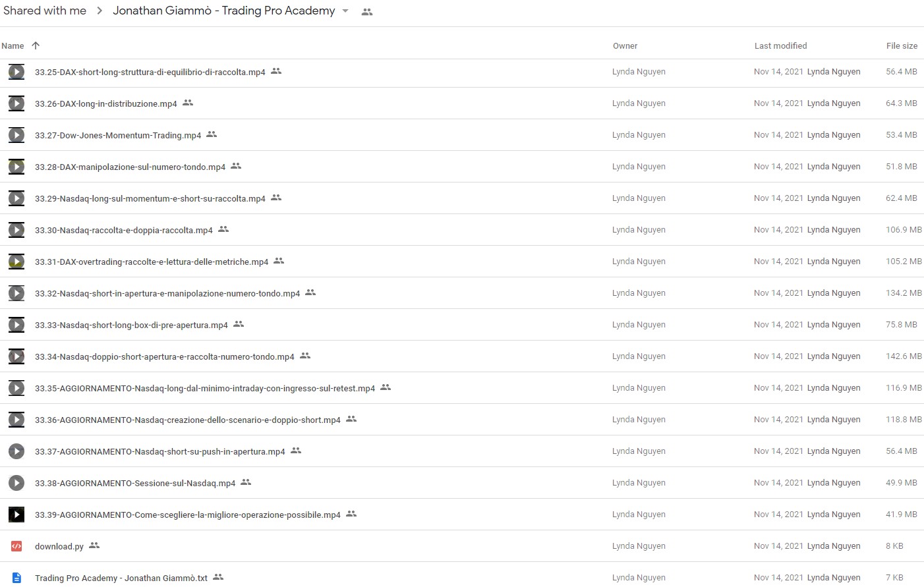This screenshot has height=587, width=924.
Task: Click the shared-folder people icon beside the folder title
Action: pyautogui.click(x=367, y=12)
